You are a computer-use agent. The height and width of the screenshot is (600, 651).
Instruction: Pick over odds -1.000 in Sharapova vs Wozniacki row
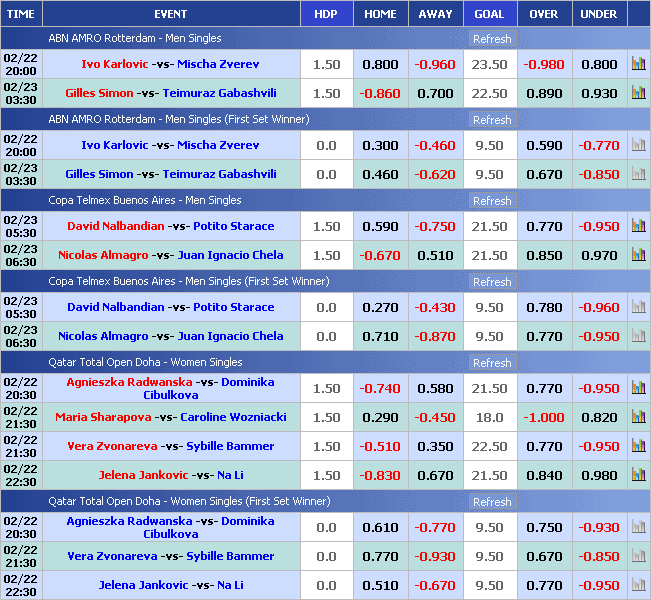click(544, 417)
